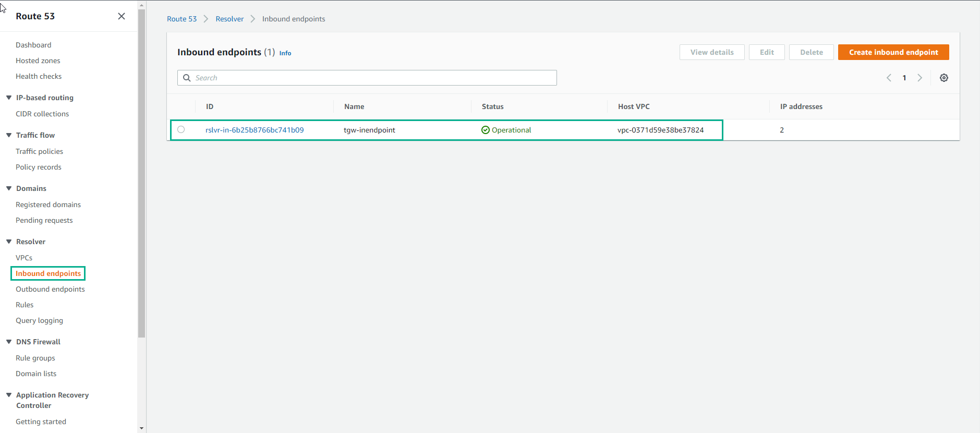Viewport: 980px width, 433px height.
Task: Click Create inbound endpoint button
Action: 893,52
